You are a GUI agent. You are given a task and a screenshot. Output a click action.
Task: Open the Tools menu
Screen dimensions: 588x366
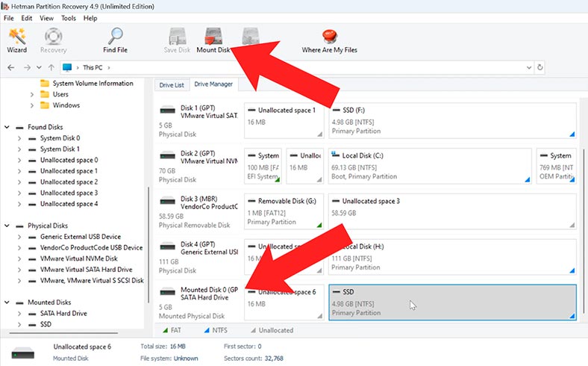point(69,18)
